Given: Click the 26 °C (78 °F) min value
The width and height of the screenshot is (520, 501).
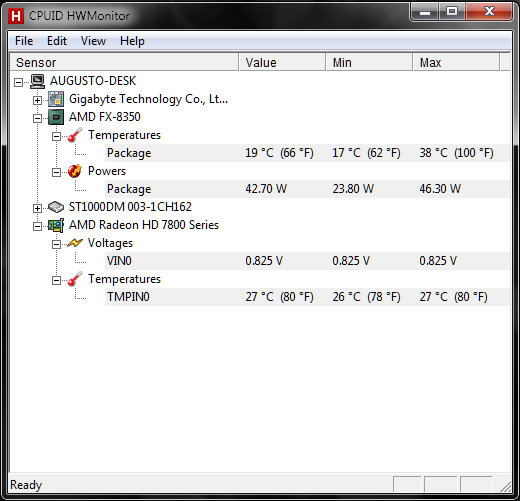Looking at the screenshot, I should [366, 297].
